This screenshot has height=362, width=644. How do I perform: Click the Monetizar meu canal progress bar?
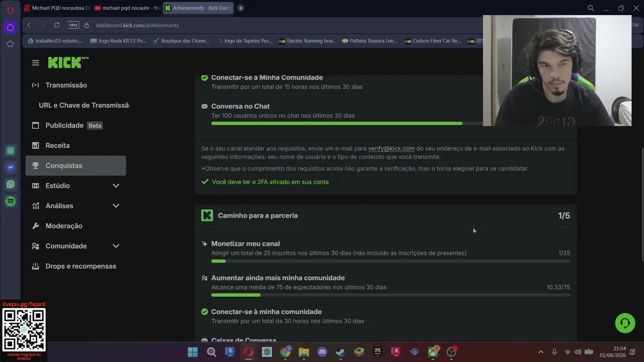[390, 261]
